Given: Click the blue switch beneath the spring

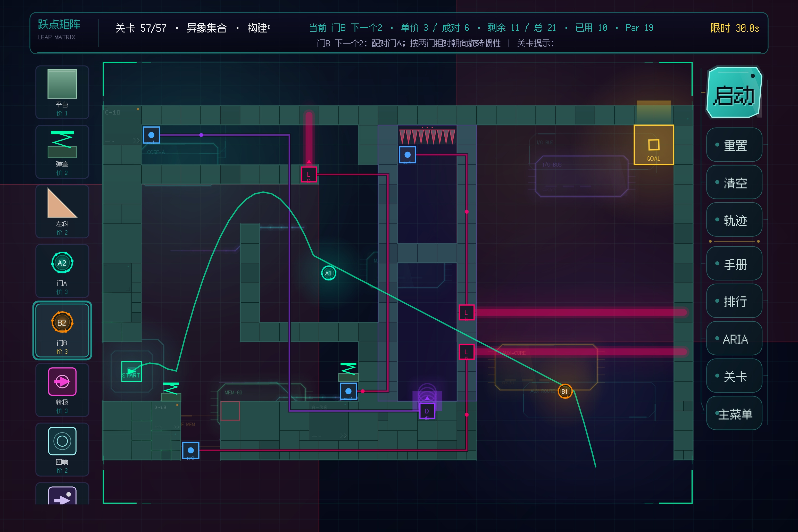Looking at the screenshot, I should click(348, 391).
